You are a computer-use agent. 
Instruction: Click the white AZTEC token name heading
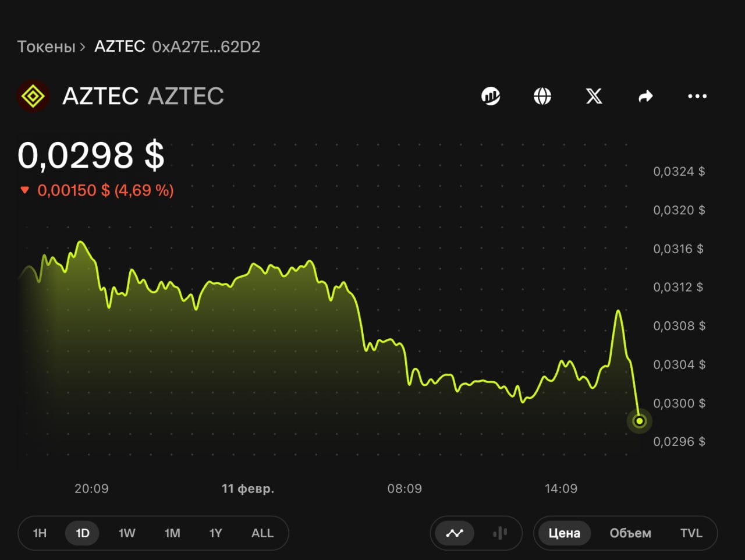pyautogui.click(x=100, y=96)
